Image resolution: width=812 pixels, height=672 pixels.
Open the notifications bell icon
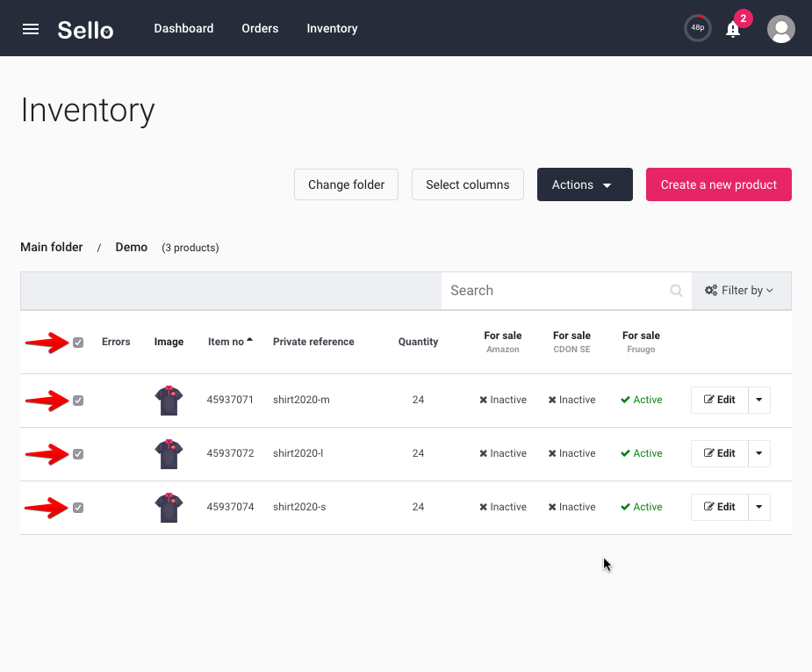click(733, 30)
